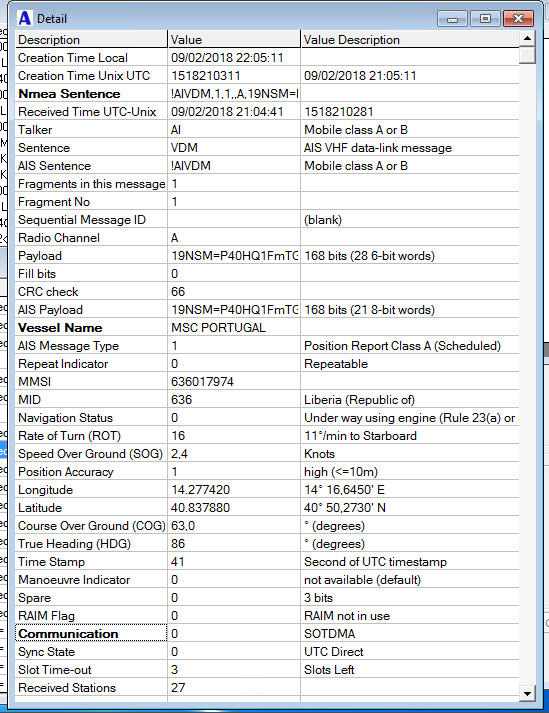Click the scroll down arrow
Viewport: 549px width, 713px height.
(x=527, y=694)
